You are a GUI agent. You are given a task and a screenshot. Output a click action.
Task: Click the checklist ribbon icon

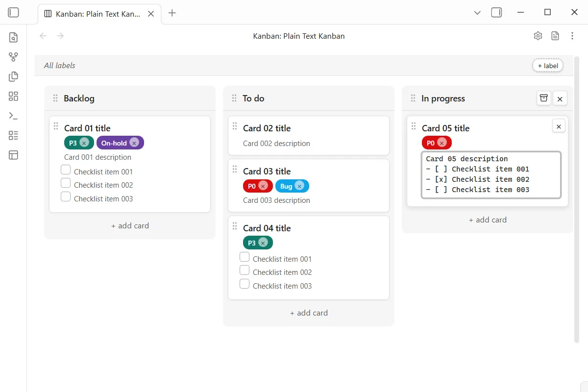pos(13,135)
